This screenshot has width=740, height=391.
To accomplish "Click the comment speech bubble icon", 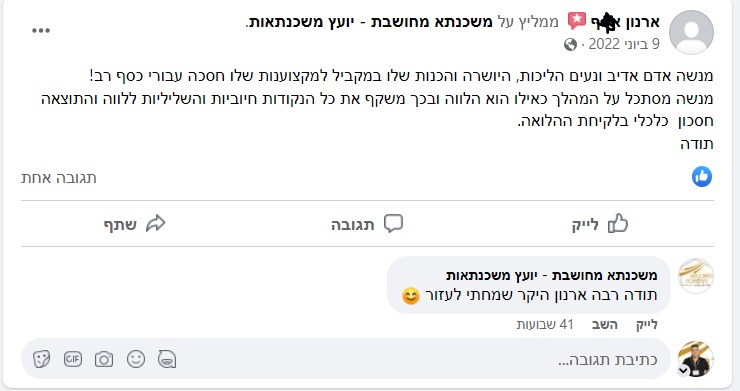I will click(x=393, y=223).
